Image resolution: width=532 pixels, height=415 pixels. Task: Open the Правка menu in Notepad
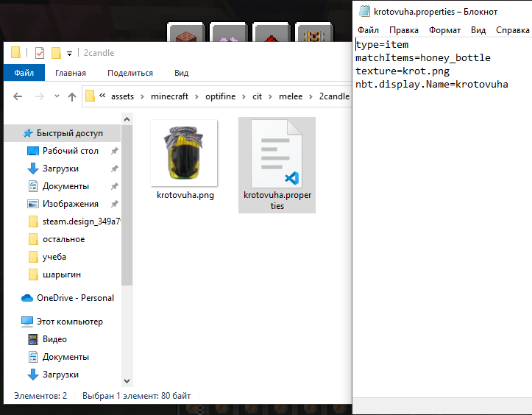point(404,30)
